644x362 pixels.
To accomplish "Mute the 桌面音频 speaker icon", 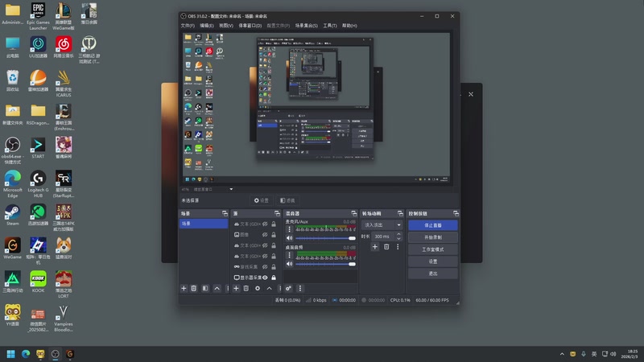I will 290,264.
